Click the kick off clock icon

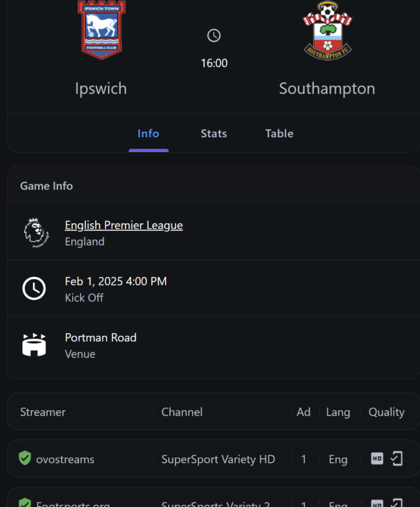point(34,289)
